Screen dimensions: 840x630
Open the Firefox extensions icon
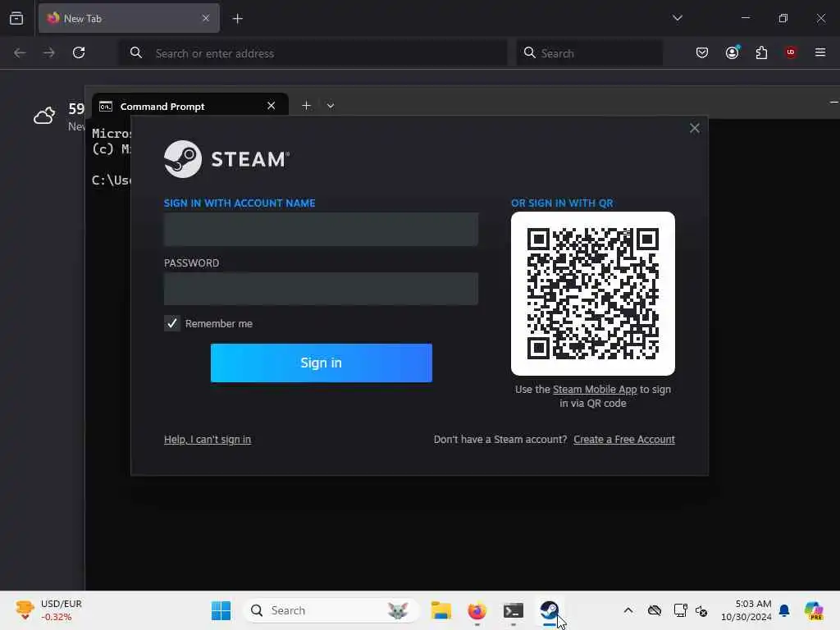click(x=761, y=52)
